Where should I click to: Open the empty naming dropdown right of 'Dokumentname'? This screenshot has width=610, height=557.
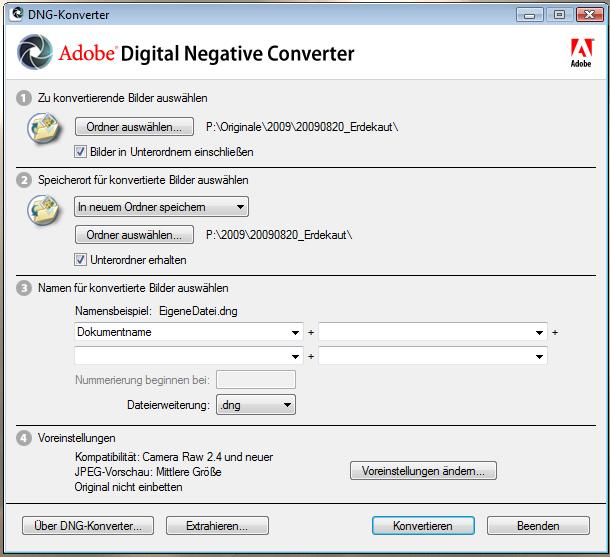433,332
